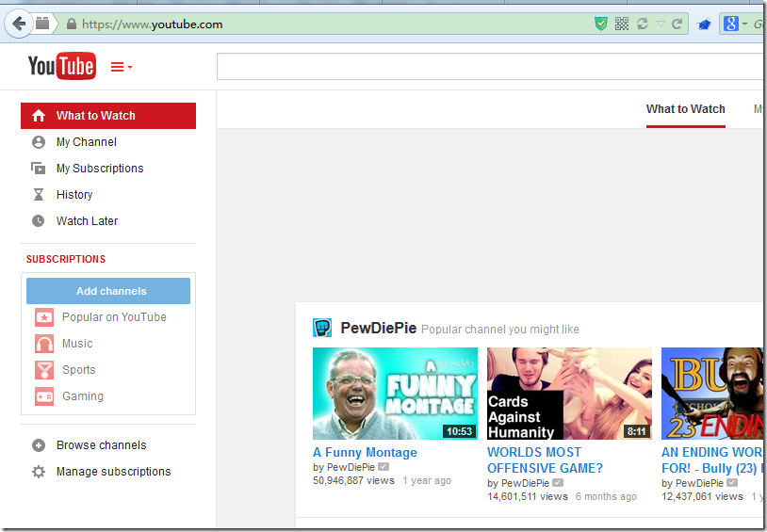Click the site identity icon beside padlock
767x532 pixels.
point(43,24)
